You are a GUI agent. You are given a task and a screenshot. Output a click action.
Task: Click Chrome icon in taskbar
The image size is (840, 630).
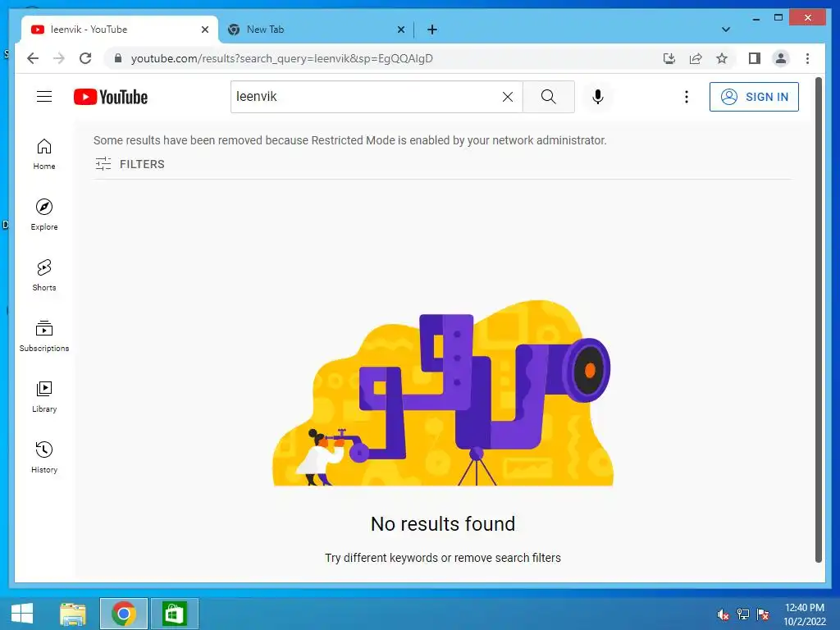(124, 614)
